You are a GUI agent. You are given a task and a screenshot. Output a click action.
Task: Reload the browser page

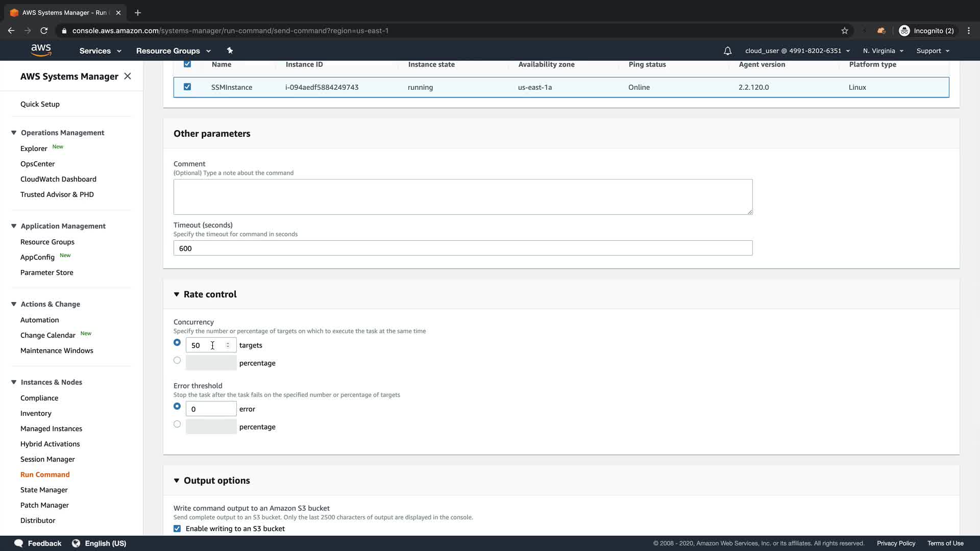pos(44,31)
